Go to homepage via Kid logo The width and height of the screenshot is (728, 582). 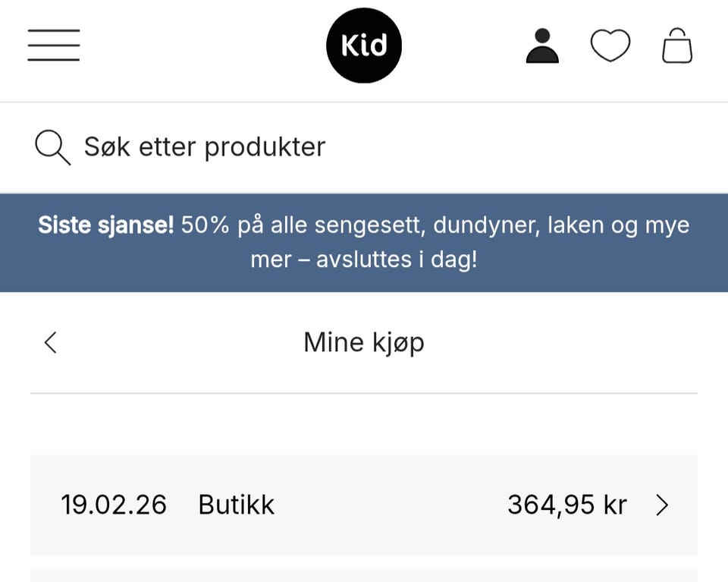[364, 46]
